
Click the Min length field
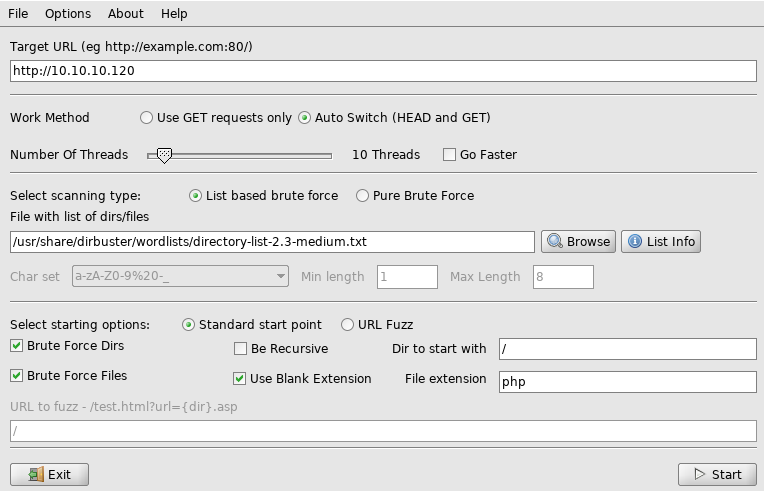[407, 277]
